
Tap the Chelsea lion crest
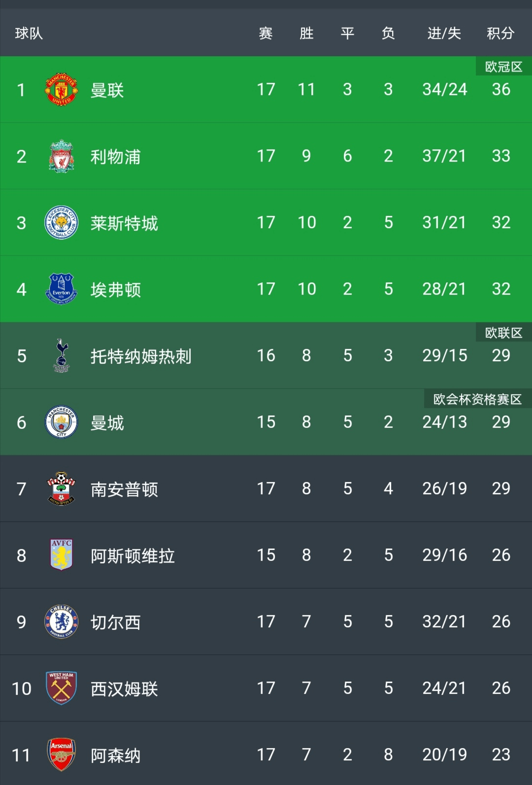(61, 622)
